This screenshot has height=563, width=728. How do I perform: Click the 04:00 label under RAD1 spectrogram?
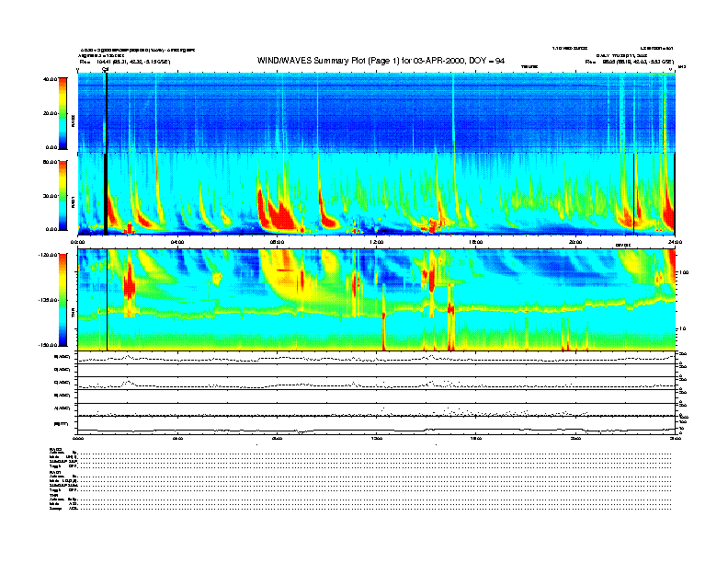tap(177, 242)
